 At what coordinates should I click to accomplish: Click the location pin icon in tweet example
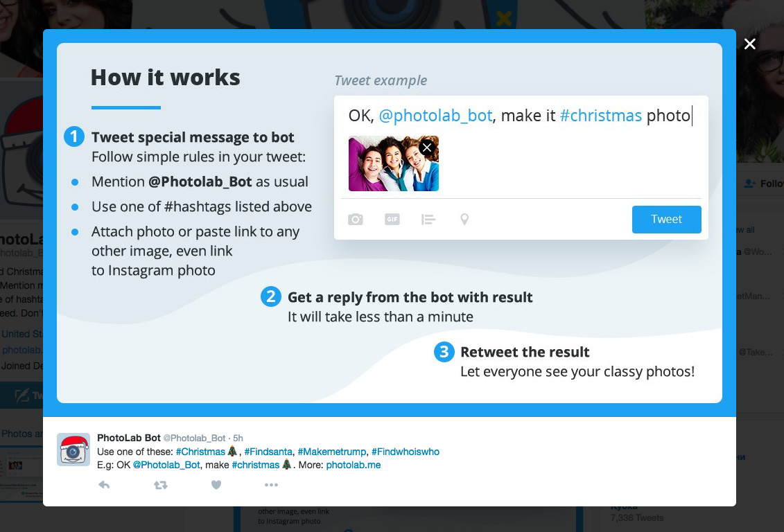tap(464, 220)
